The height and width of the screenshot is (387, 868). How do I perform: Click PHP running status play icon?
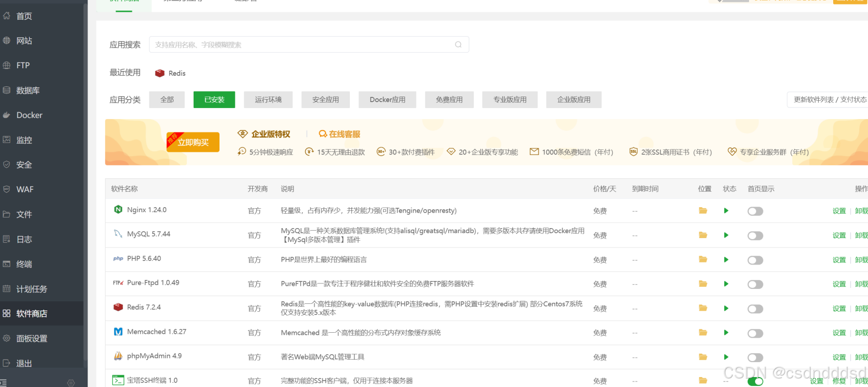click(726, 259)
